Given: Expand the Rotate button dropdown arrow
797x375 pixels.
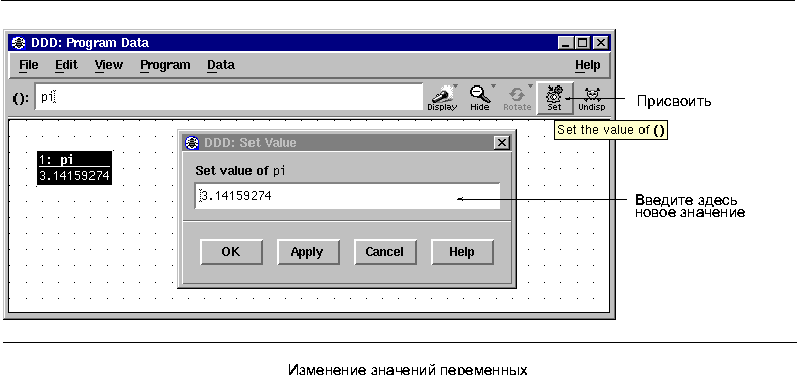Looking at the screenshot, I should click(x=530, y=86).
